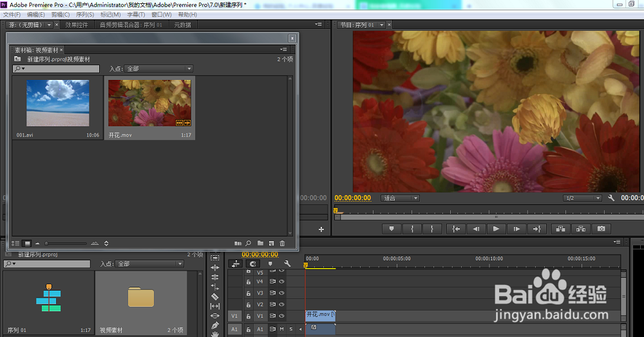This screenshot has width=644, height=337.
Task: Switch the bin to icon view
Action: 26,244
